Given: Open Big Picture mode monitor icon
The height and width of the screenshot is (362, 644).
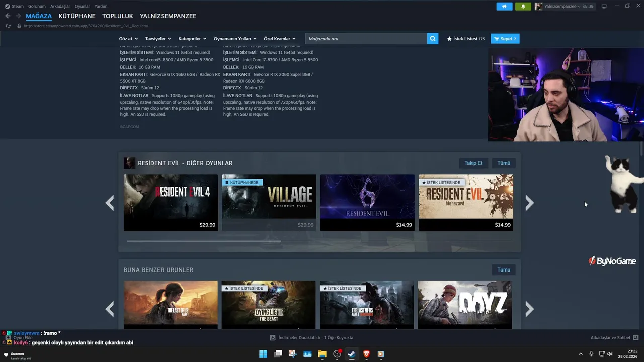Looking at the screenshot, I should pyautogui.click(x=604, y=6).
